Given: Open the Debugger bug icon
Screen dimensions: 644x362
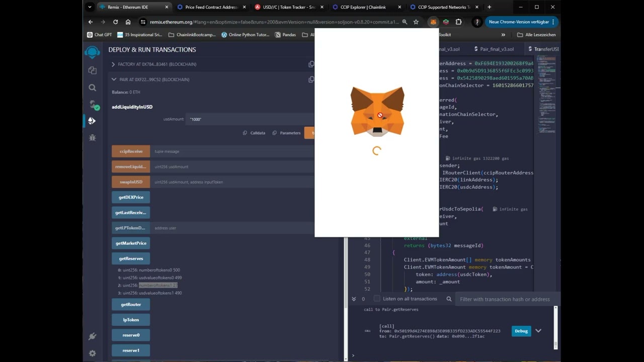Looking at the screenshot, I should 92,137.
